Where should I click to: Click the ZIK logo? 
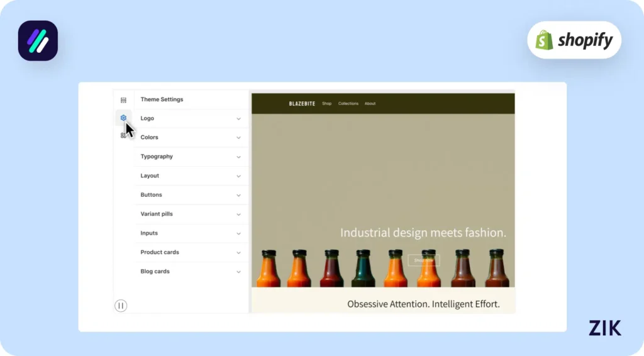(604, 328)
